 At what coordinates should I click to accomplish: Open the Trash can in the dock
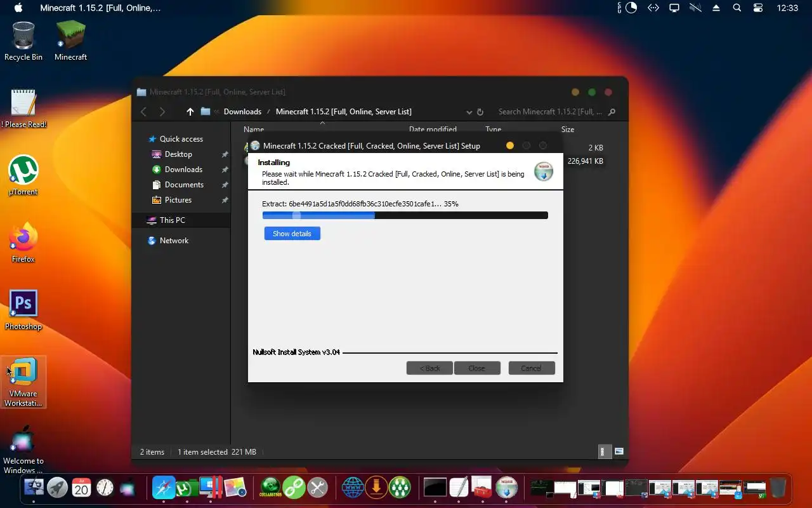(778, 488)
